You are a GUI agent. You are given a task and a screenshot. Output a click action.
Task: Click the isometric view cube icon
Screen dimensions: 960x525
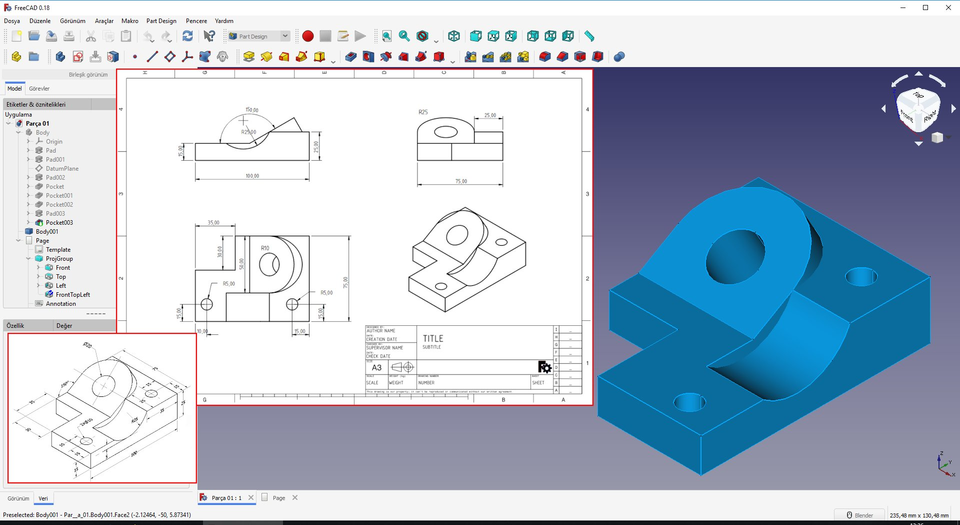tap(453, 36)
